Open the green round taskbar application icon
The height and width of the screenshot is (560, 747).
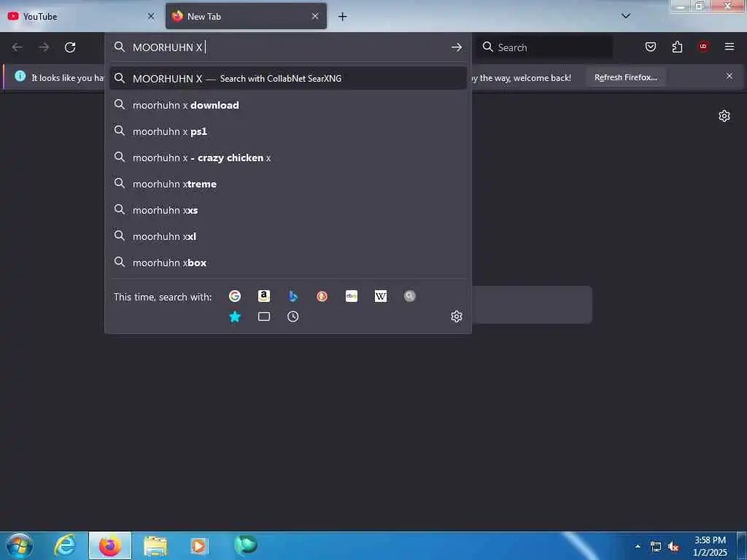[x=246, y=545]
